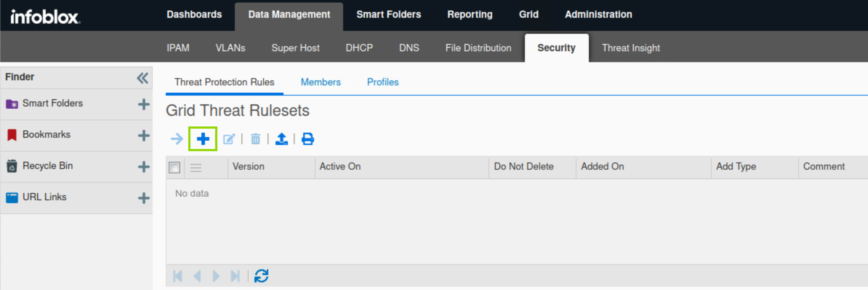Open the Threat Insight tab
The width and height of the screenshot is (868, 290).
631,48
